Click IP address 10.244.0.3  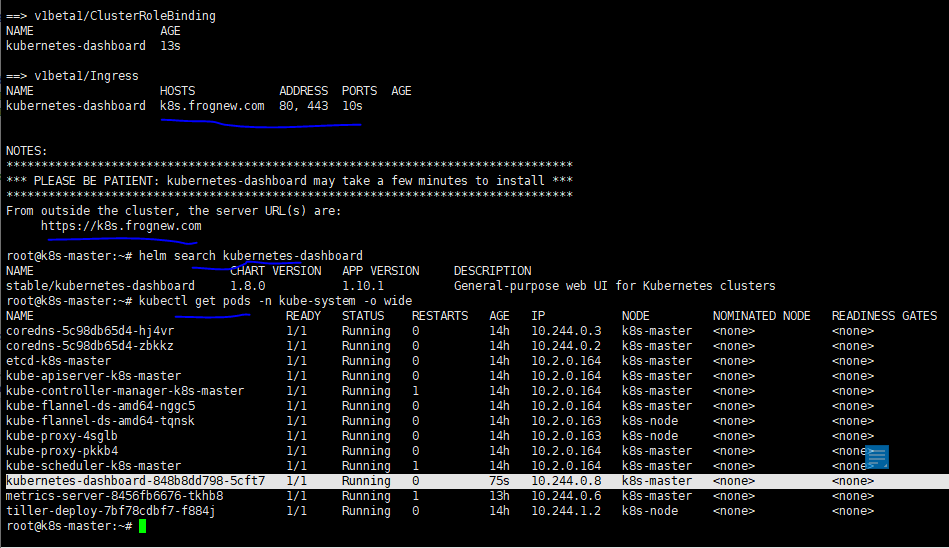[x=566, y=331]
